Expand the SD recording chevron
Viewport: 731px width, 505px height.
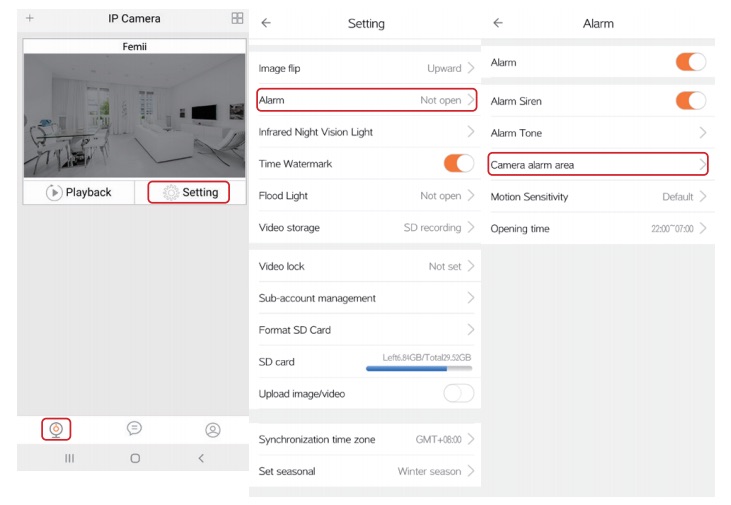[x=471, y=227]
